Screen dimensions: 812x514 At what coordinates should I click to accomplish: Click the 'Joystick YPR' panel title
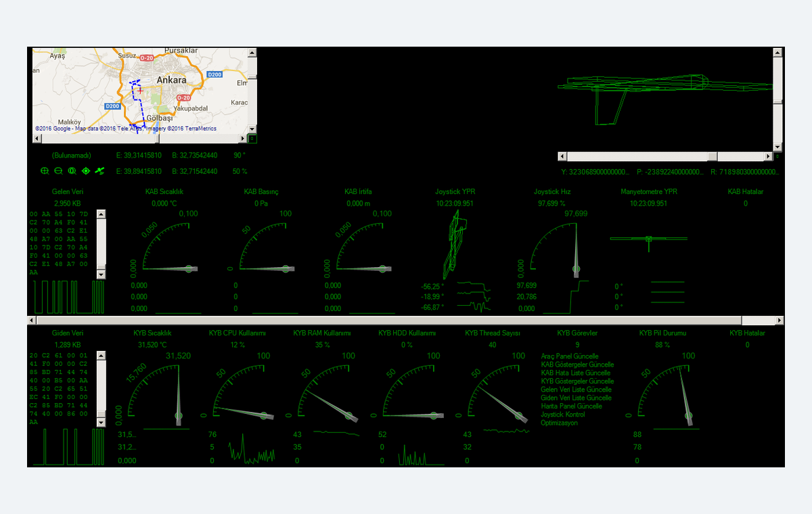click(x=455, y=192)
